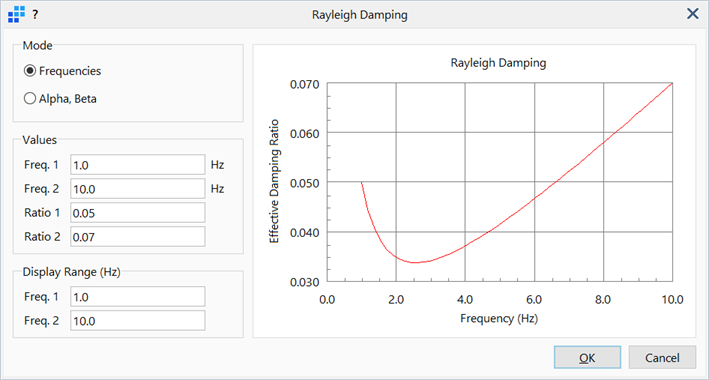This screenshot has width=709, height=380.
Task: Click the Values Freq. 1 input field
Action: [x=137, y=165]
